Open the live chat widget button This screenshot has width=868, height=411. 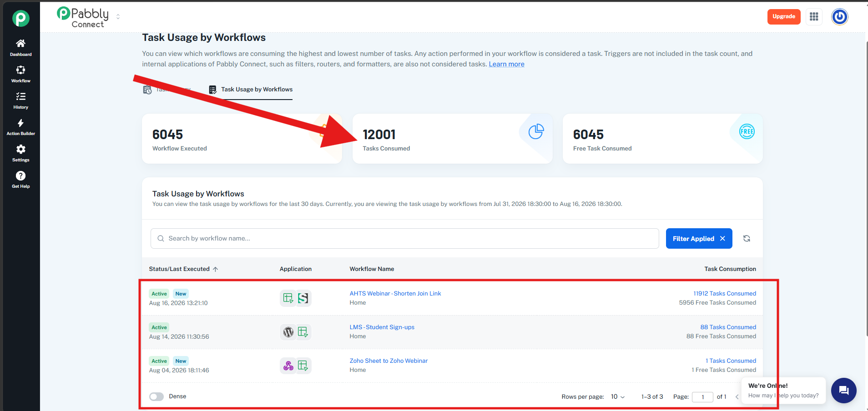click(x=844, y=391)
